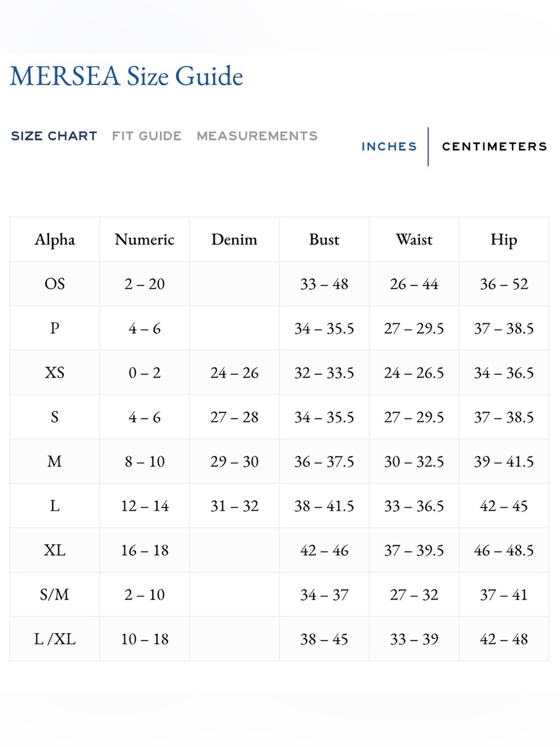Click the Denim column header
Viewport: 560px width, 747px height.
click(234, 239)
